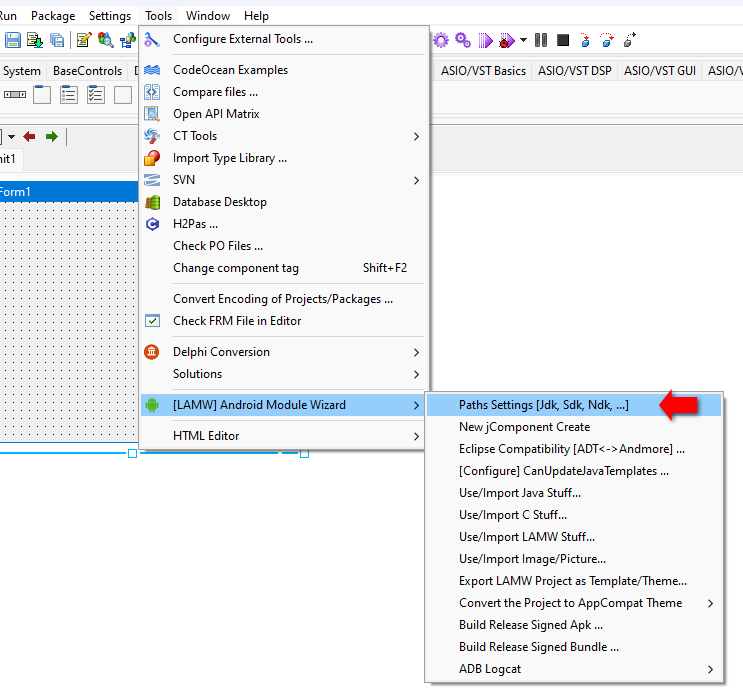Click the Compare files menu icon

click(x=152, y=92)
